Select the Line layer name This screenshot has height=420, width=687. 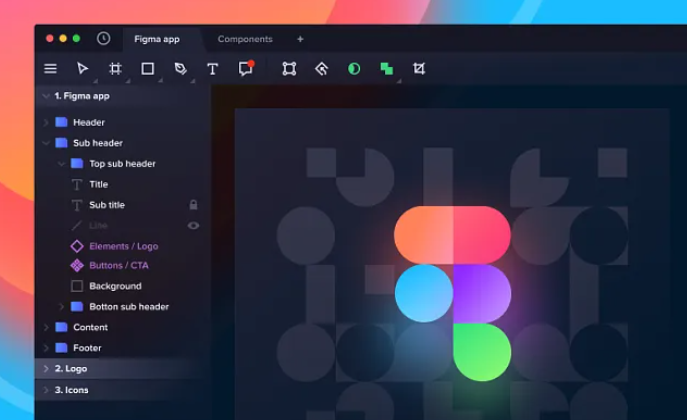tap(98, 226)
